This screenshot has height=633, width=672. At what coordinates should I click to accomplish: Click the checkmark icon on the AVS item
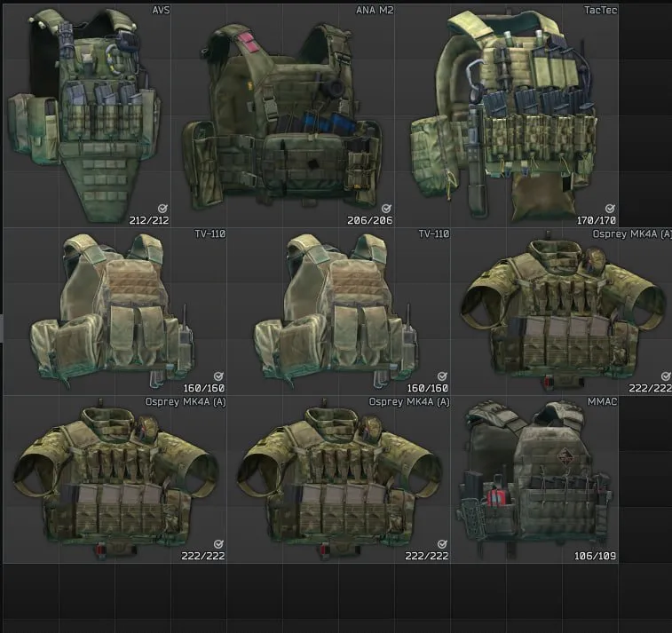pyautogui.click(x=162, y=209)
